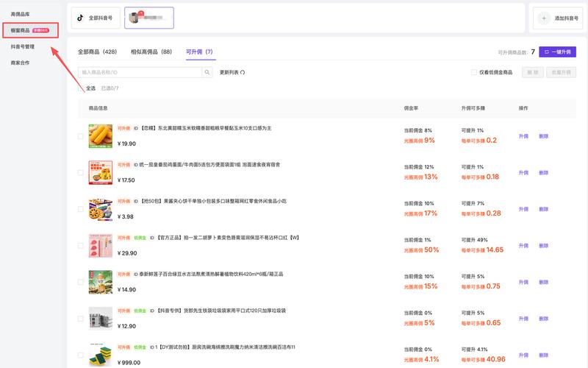Open the corn product thumbnail image
Image resolution: width=588 pixels, height=368 pixels.
pyautogui.click(x=101, y=135)
